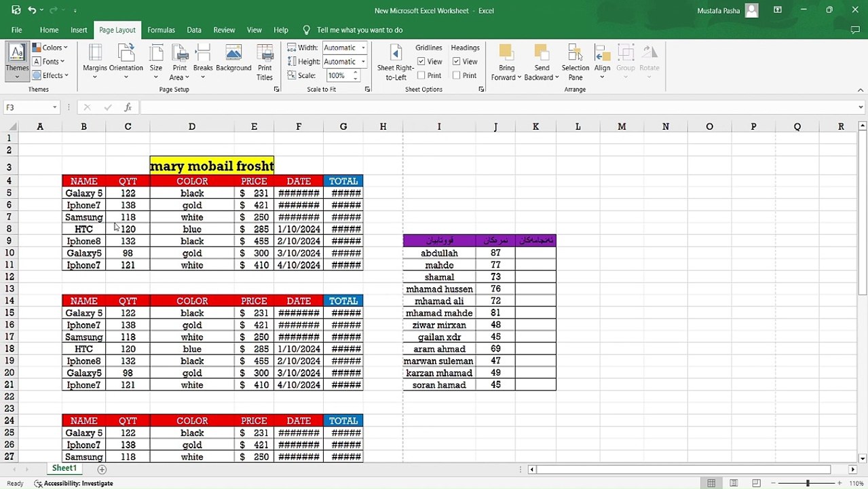The width and height of the screenshot is (868, 489).
Task: Switch to the Data tab
Action: click(x=194, y=30)
